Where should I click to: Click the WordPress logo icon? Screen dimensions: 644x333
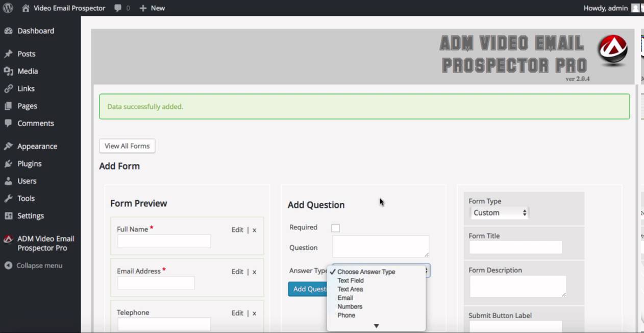click(8, 8)
